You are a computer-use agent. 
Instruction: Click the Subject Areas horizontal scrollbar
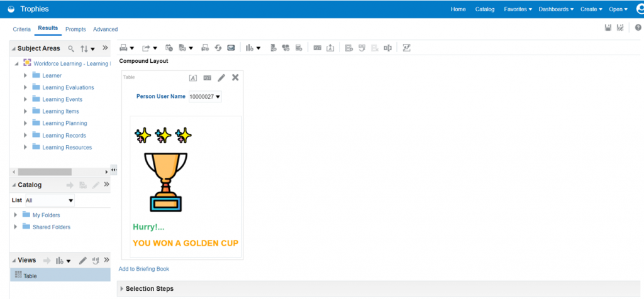(45, 171)
